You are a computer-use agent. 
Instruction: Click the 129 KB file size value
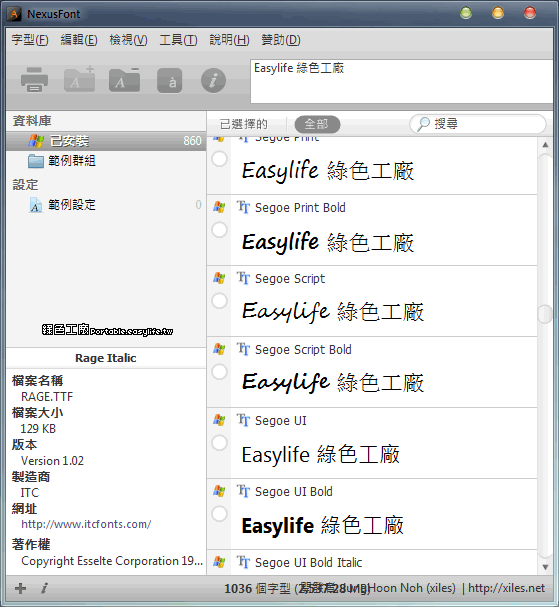(x=38, y=429)
